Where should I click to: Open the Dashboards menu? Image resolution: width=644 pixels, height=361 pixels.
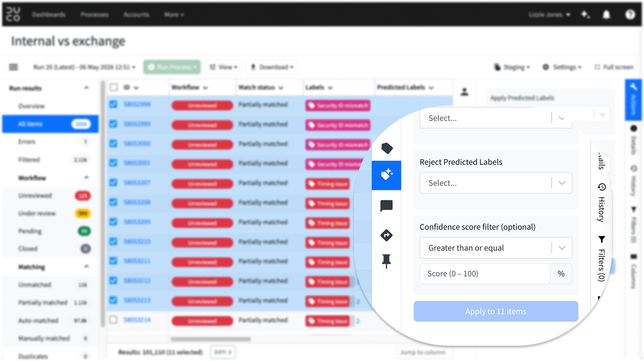tap(48, 15)
